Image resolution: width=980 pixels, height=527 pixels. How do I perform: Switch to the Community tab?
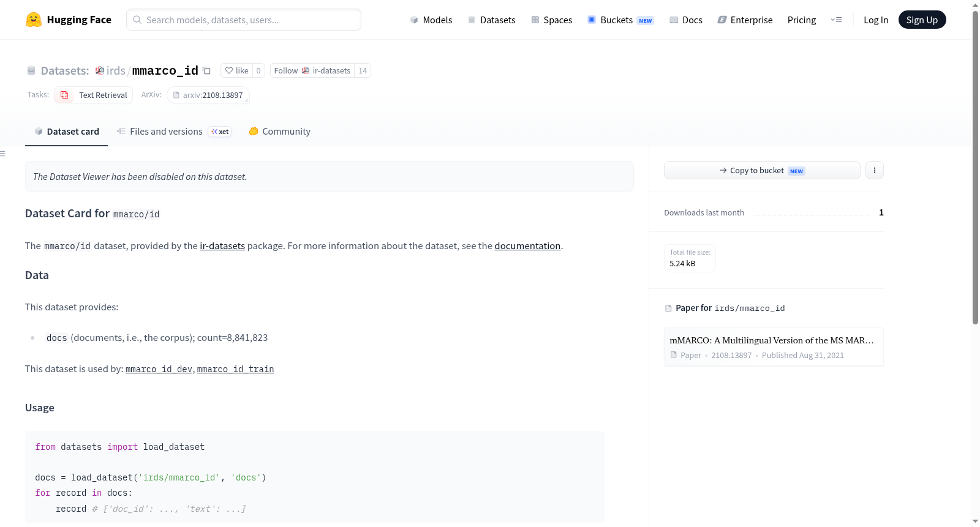tap(279, 132)
